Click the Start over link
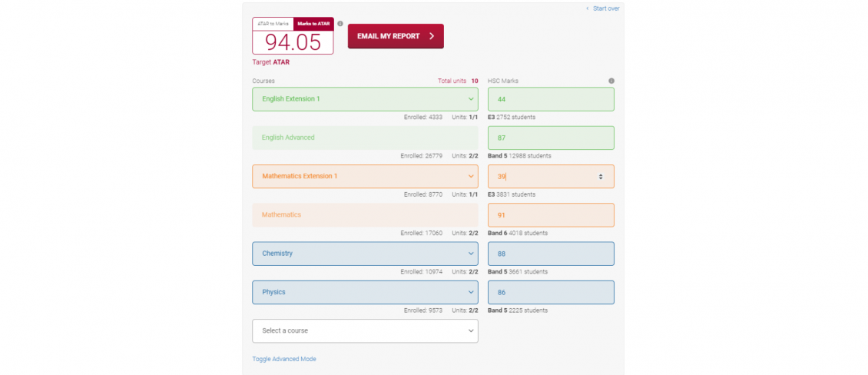This screenshot has height=375, width=868. click(x=603, y=8)
